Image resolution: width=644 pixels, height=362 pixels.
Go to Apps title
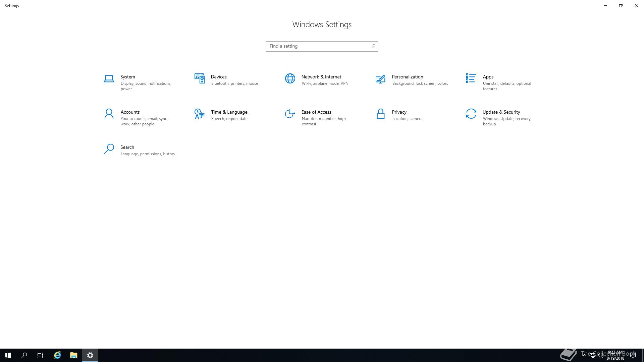click(x=488, y=77)
